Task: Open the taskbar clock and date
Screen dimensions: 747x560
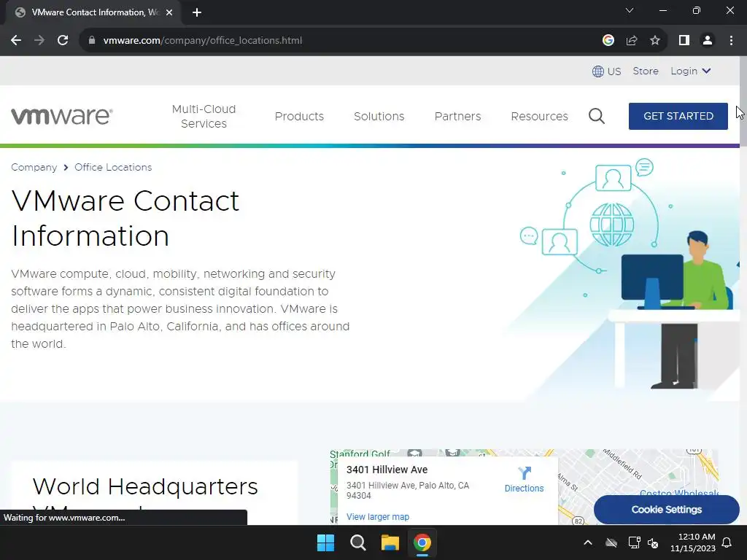Action: (x=693, y=542)
